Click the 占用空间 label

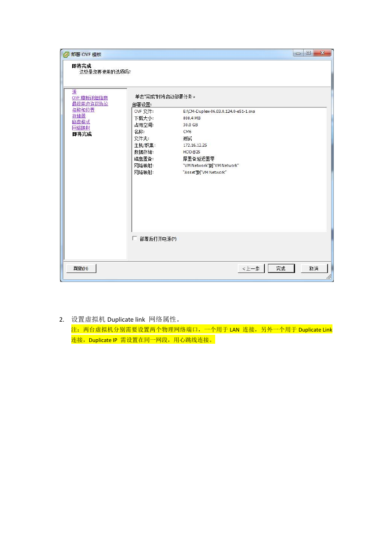(x=144, y=125)
